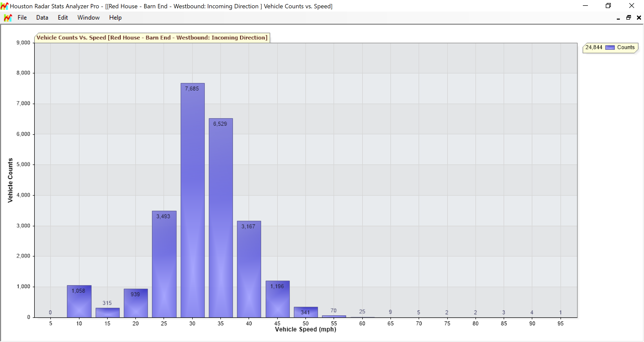Select the 3,493 bar at 25 mph
The height and width of the screenshot is (342, 644).
coord(164,264)
